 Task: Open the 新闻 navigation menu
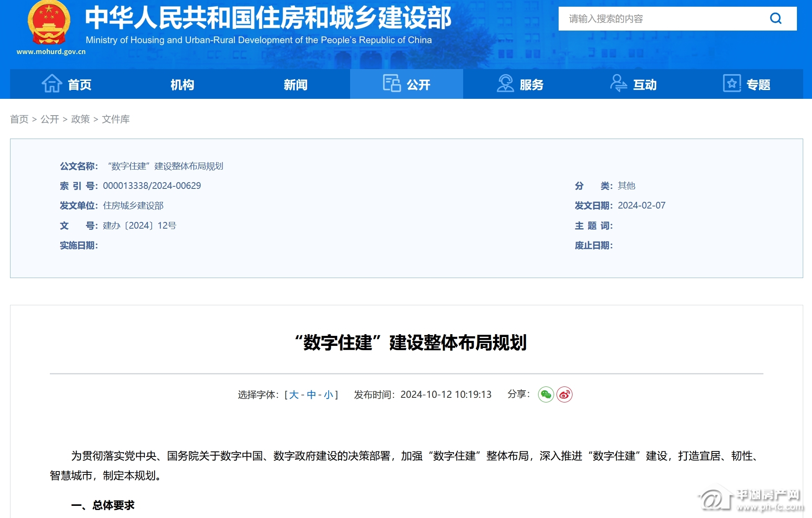[296, 85]
